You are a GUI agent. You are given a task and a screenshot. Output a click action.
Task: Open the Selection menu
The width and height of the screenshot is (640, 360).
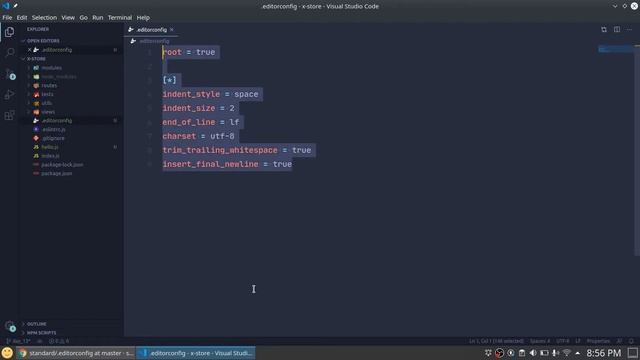click(x=44, y=18)
